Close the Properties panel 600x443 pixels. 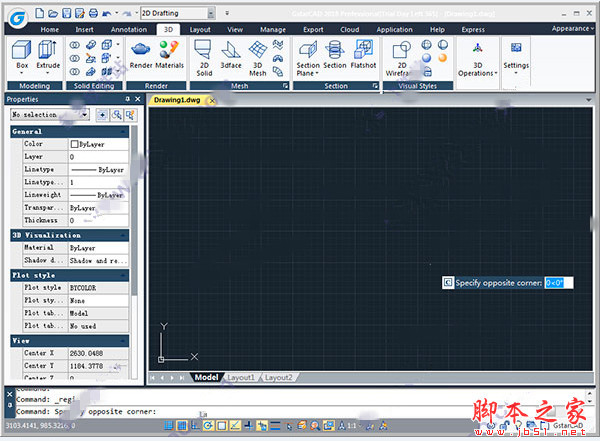(x=138, y=99)
